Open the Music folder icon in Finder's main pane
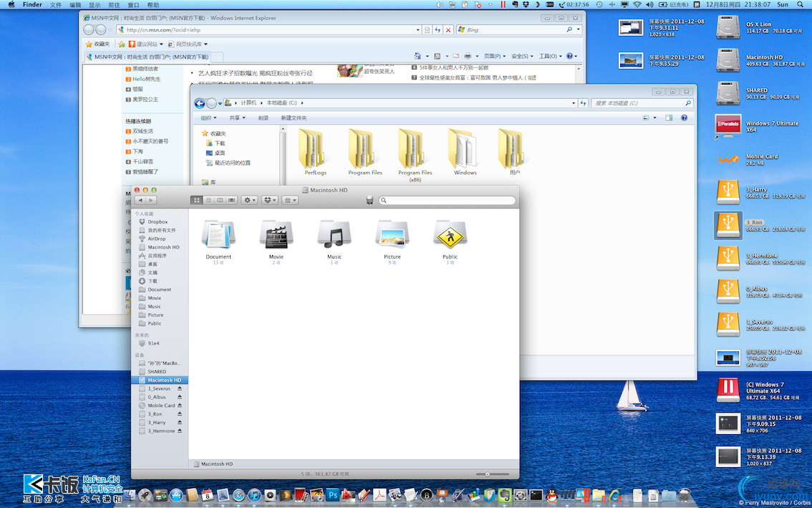812x508 pixels. click(334, 234)
